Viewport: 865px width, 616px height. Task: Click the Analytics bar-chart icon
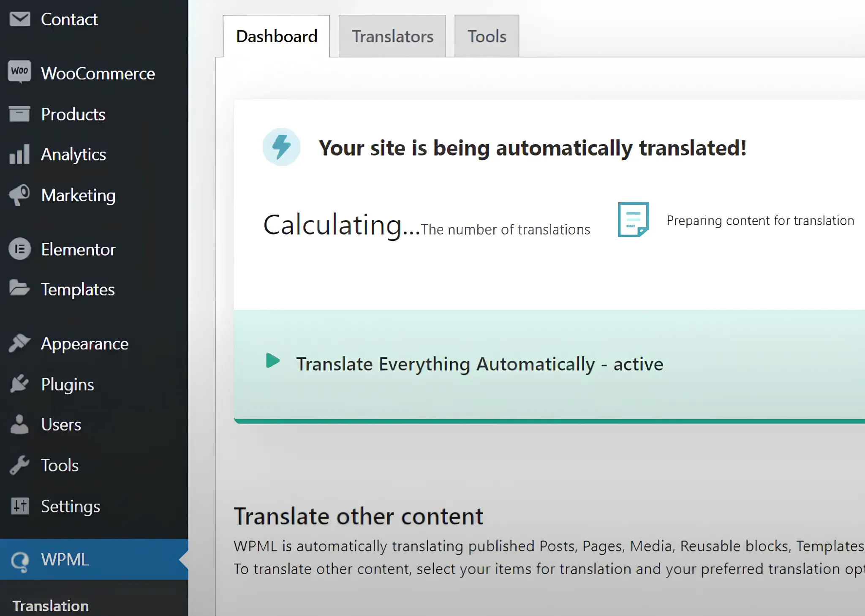pos(19,154)
